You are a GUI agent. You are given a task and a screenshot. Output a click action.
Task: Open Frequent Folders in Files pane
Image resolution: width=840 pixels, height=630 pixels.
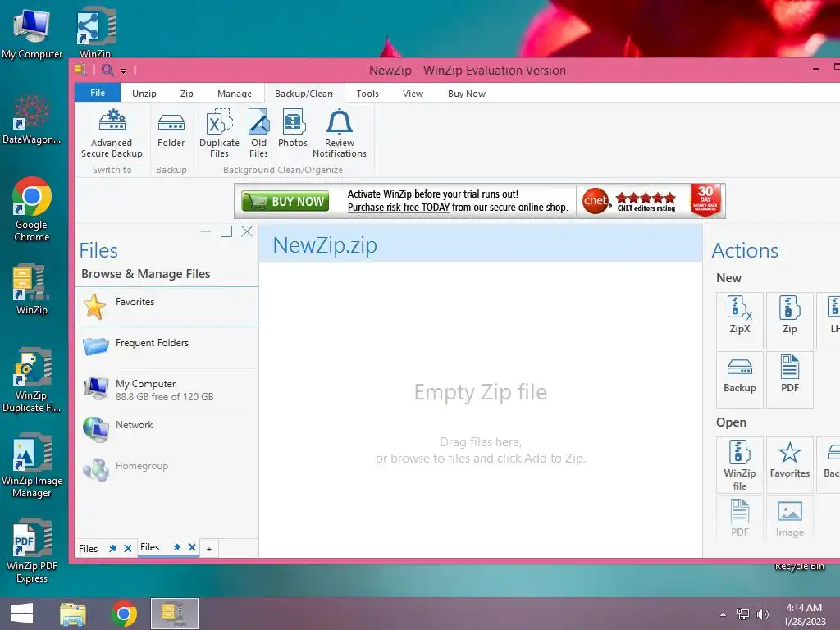click(x=166, y=347)
